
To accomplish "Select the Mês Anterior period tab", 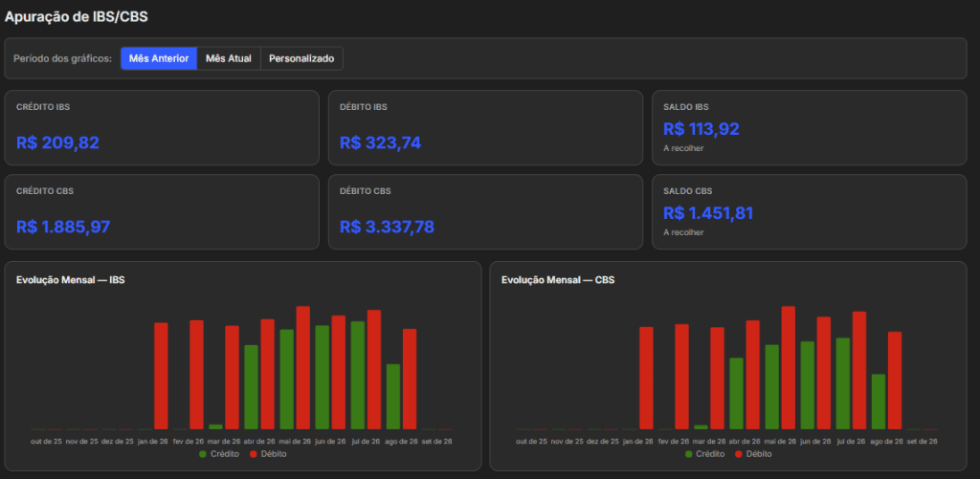I will pos(159,58).
